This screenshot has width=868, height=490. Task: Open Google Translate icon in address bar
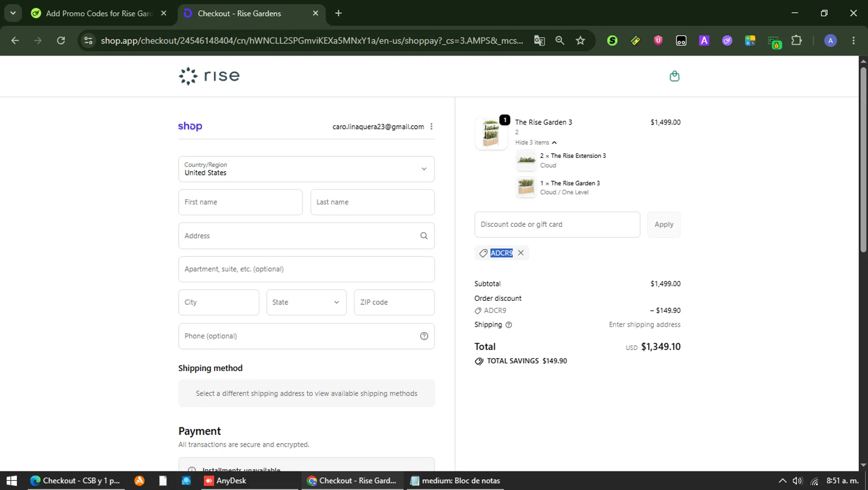point(539,40)
